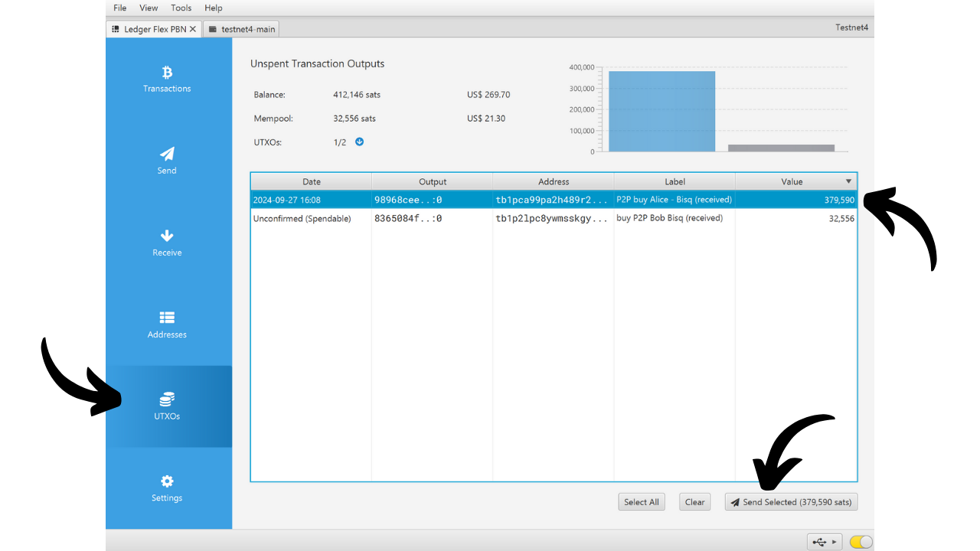Click the blue UTXOs count arrow icon

pos(359,142)
